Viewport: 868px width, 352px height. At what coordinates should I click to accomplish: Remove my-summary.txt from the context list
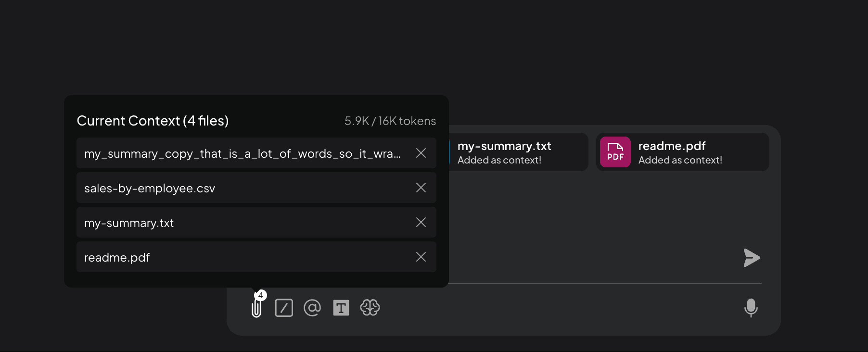point(421,222)
